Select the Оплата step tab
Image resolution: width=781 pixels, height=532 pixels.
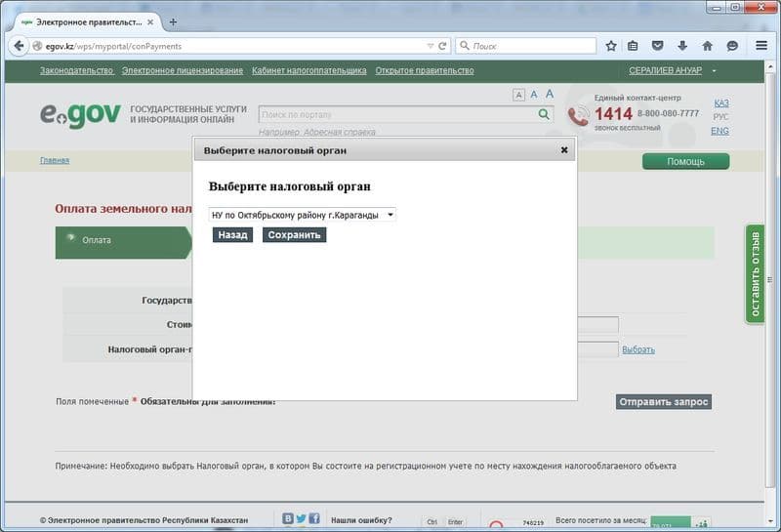(x=124, y=243)
